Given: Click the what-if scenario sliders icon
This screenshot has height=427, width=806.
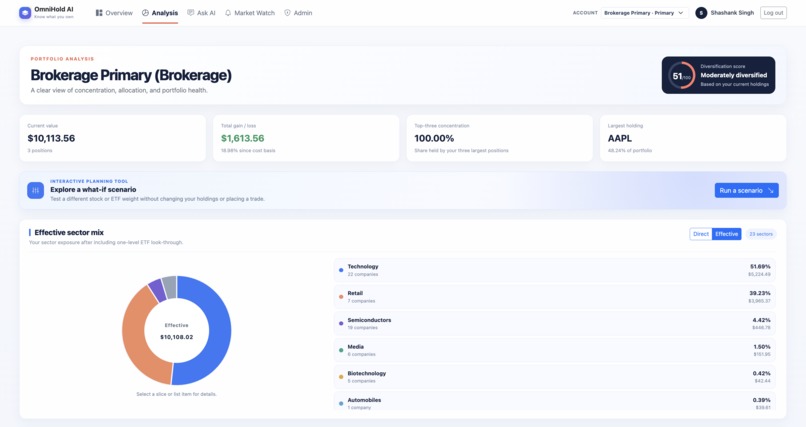Looking at the screenshot, I should [35, 191].
